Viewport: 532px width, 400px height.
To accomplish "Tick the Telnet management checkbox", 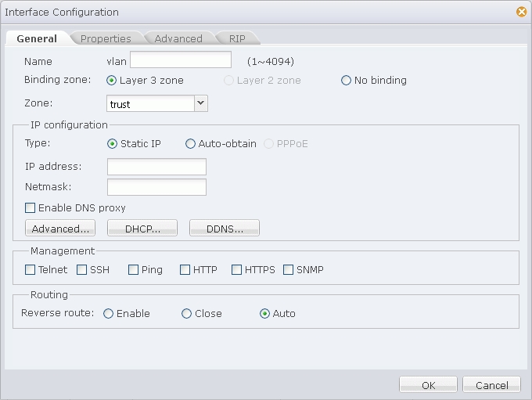I will click(x=31, y=270).
